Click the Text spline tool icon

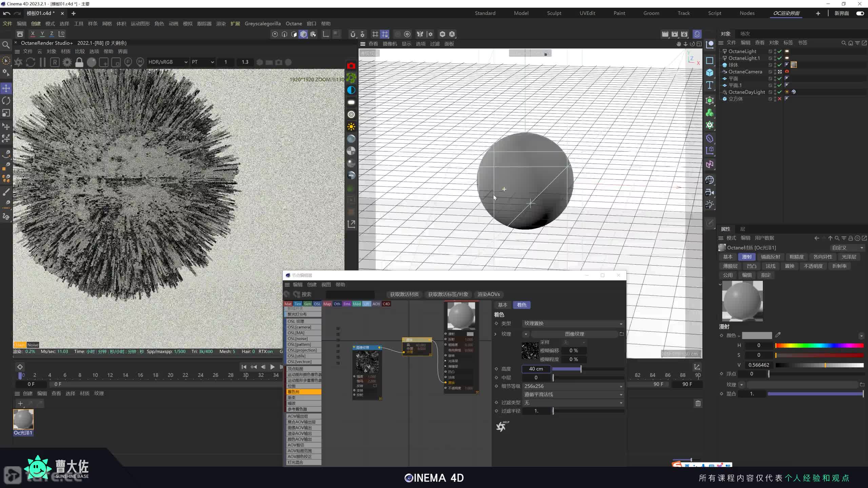(710, 85)
